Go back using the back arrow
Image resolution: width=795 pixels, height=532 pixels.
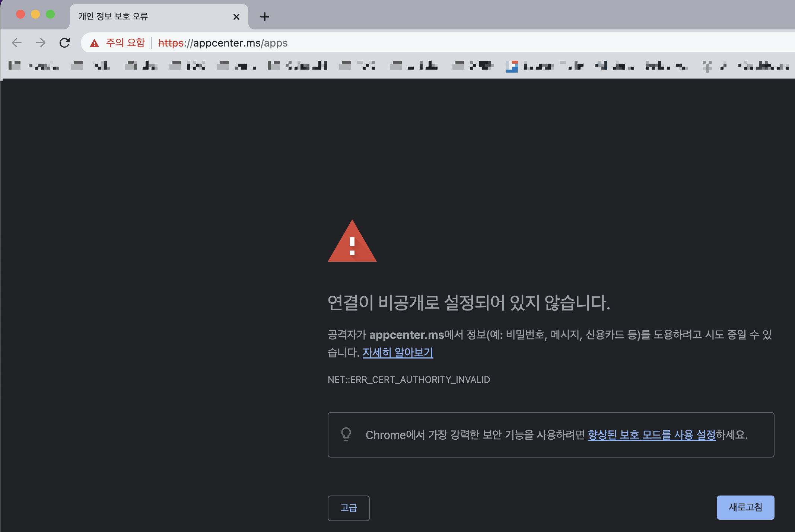pyautogui.click(x=17, y=43)
